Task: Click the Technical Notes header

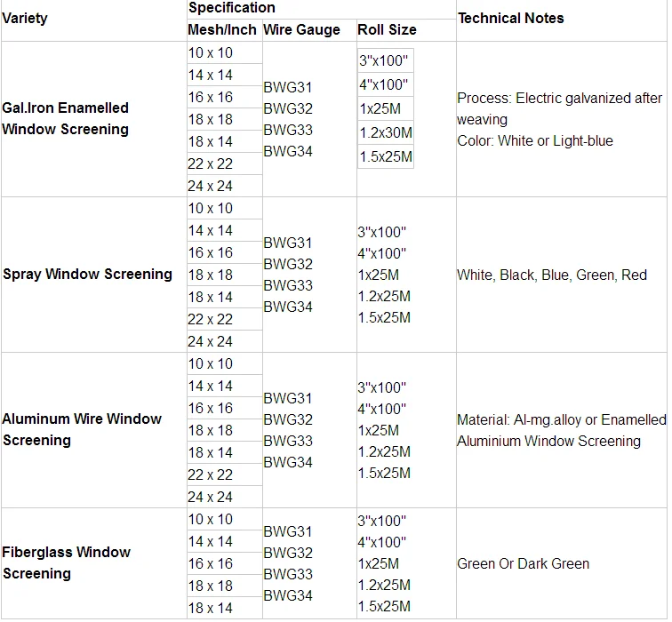Action: pyautogui.click(x=510, y=18)
